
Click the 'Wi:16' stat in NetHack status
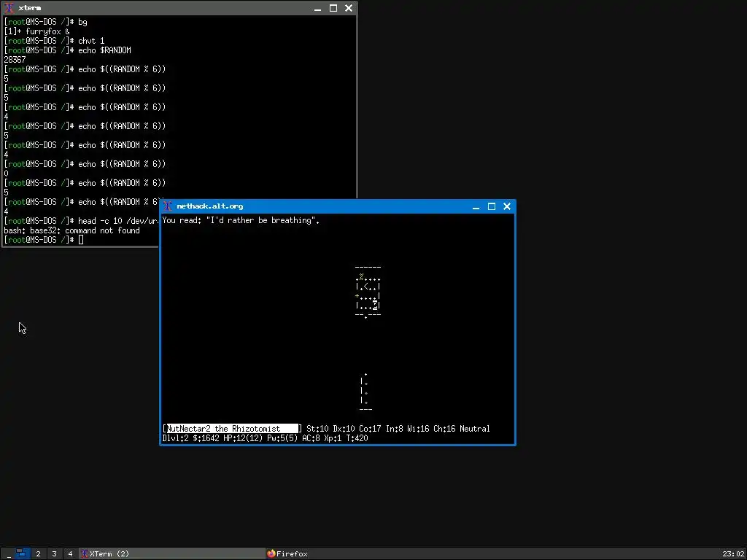pos(418,429)
